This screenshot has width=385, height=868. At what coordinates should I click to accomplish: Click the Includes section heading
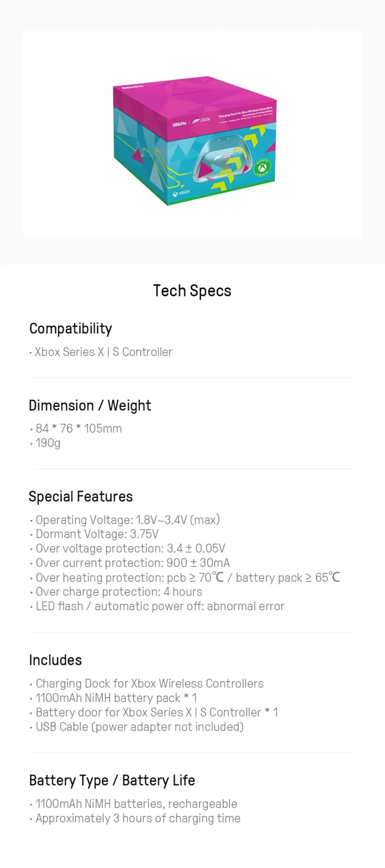[56, 660]
